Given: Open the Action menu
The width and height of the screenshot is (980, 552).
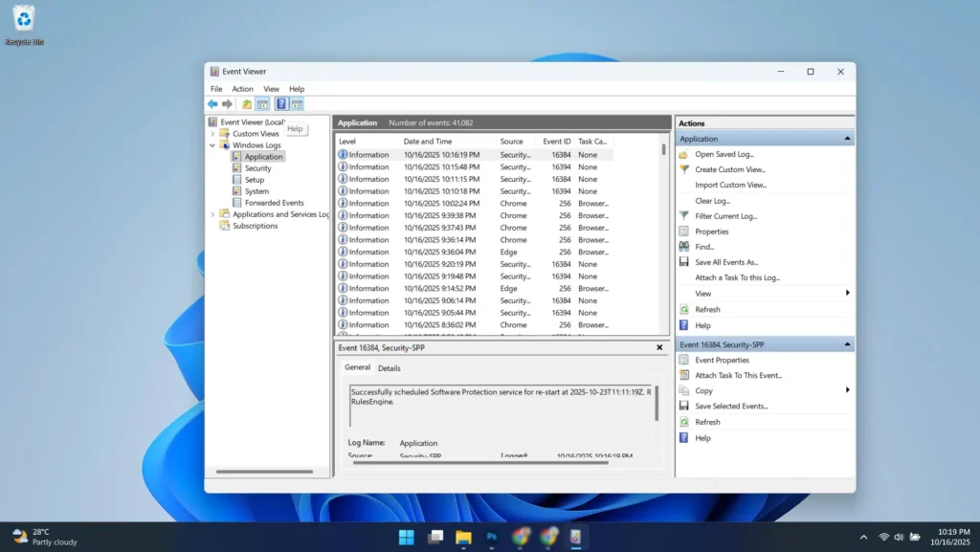Looking at the screenshot, I should pos(242,88).
